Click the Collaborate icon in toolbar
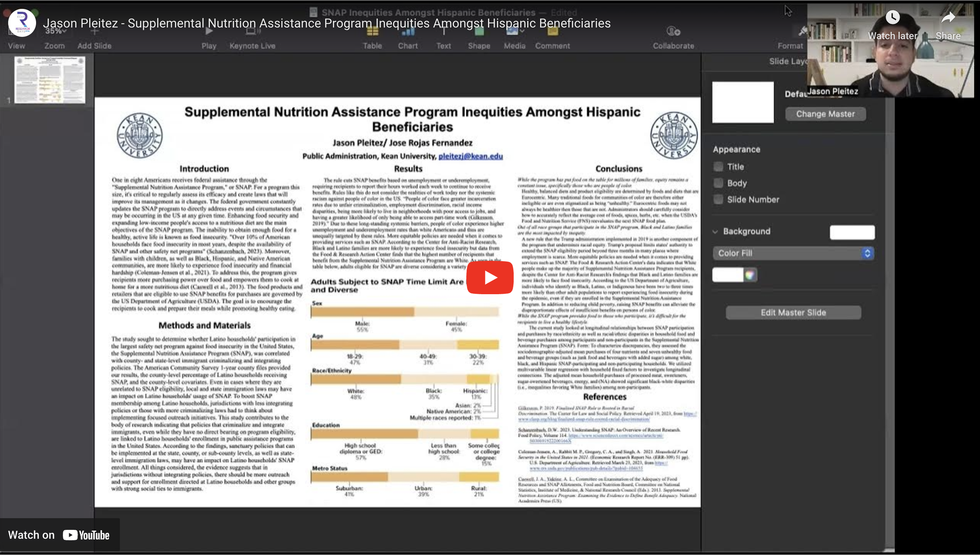The width and height of the screenshot is (980, 555). 673,31
